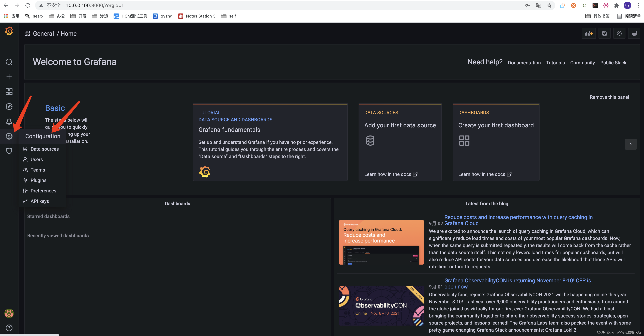The width and height of the screenshot is (644, 336).
Task: Open the Chrome three-dot menu
Action: pyautogui.click(x=638, y=5)
